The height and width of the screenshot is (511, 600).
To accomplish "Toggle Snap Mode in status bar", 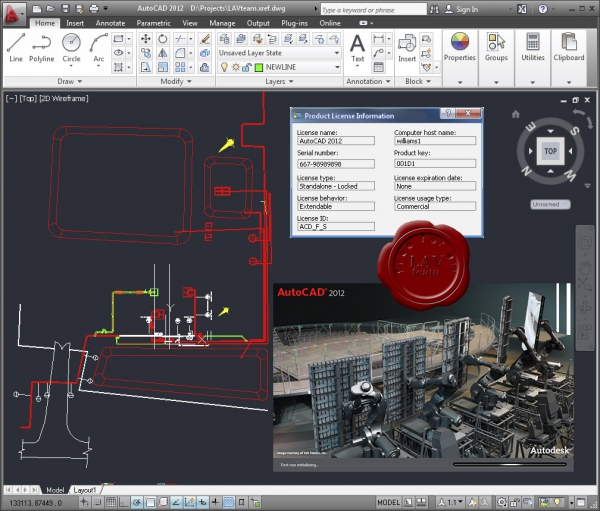I will pyautogui.click(x=98, y=502).
